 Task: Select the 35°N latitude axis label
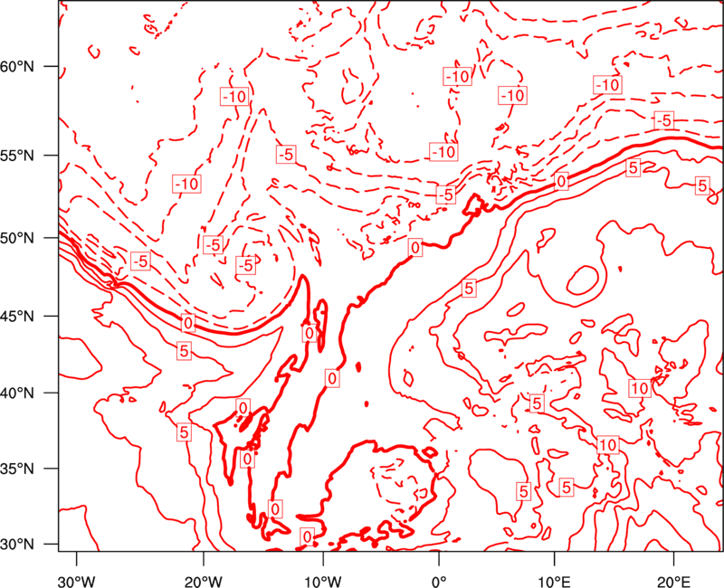(17, 469)
